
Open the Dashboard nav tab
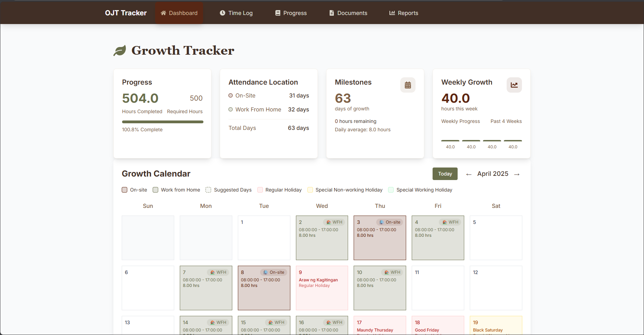tap(179, 13)
